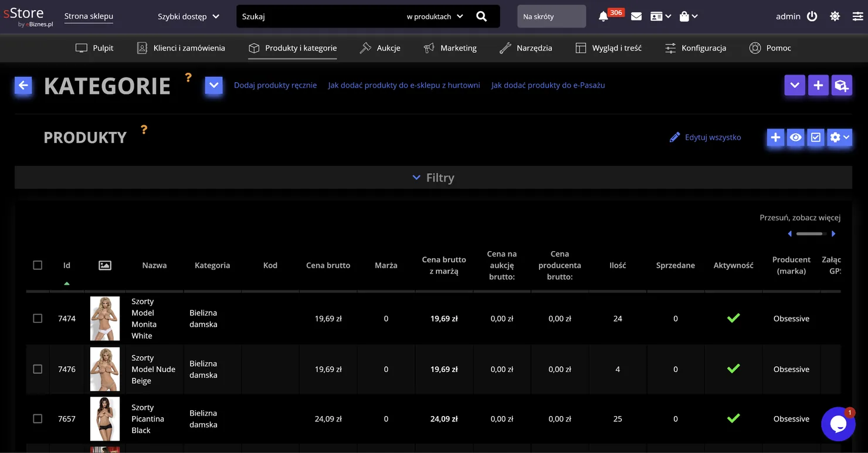Tick the checkbox for product 7474

pos(38,319)
